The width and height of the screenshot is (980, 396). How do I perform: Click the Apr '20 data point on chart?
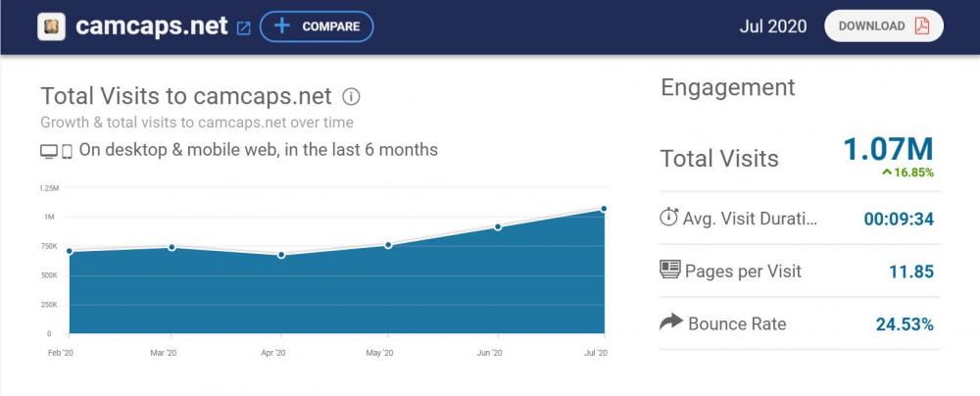click(281, 255)
